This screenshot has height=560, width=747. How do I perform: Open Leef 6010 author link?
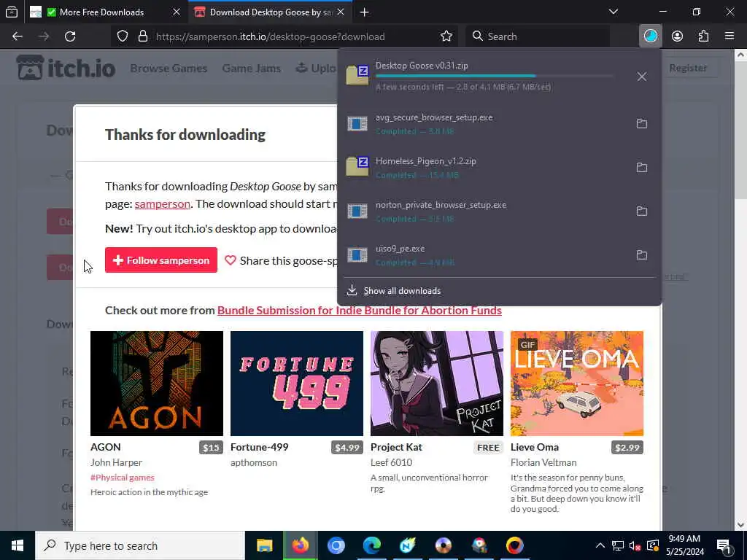(391, 462)
